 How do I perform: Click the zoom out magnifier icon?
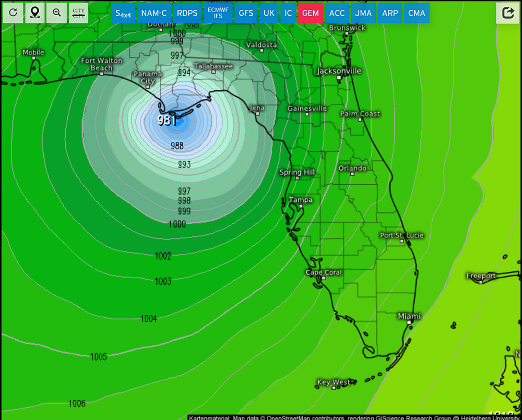pyautogui.click(x=56, y=13)
